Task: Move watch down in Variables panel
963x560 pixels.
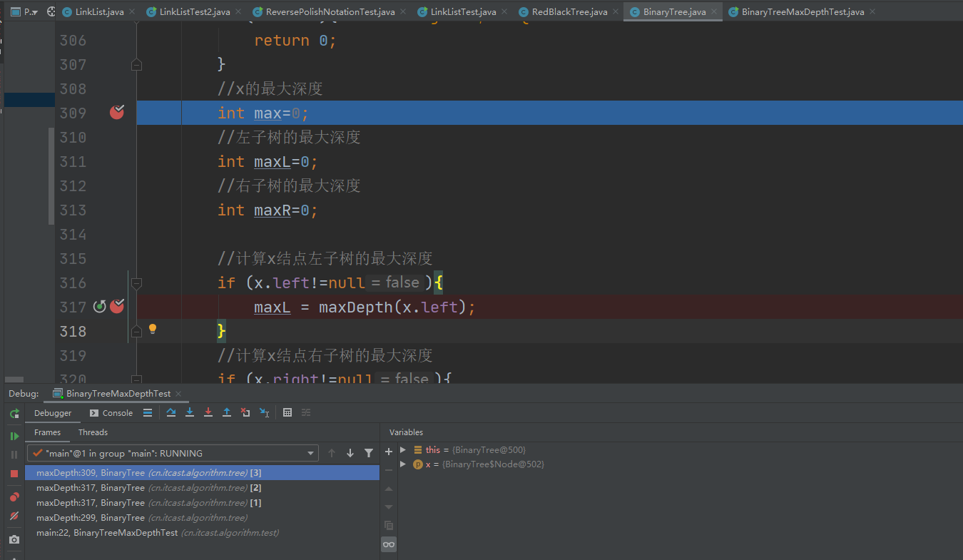Action: [x=389, y=507]
